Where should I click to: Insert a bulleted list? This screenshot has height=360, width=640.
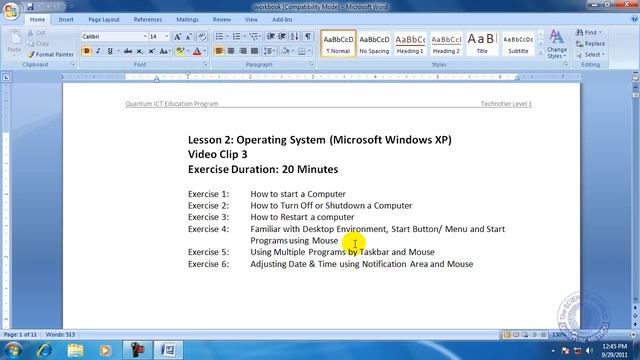[219, 37]
